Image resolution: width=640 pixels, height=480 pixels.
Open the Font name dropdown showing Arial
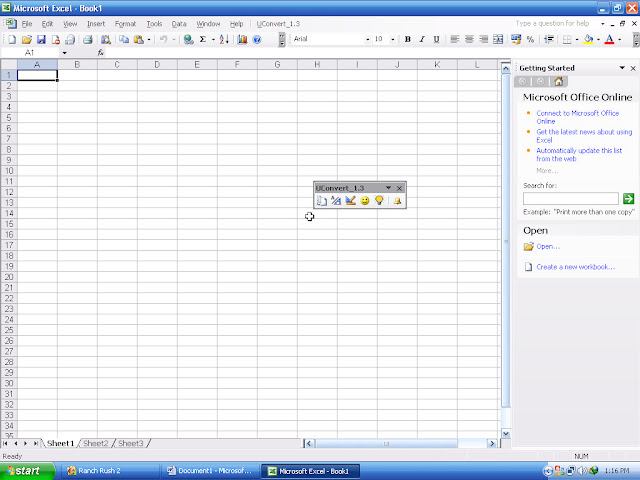368,40
